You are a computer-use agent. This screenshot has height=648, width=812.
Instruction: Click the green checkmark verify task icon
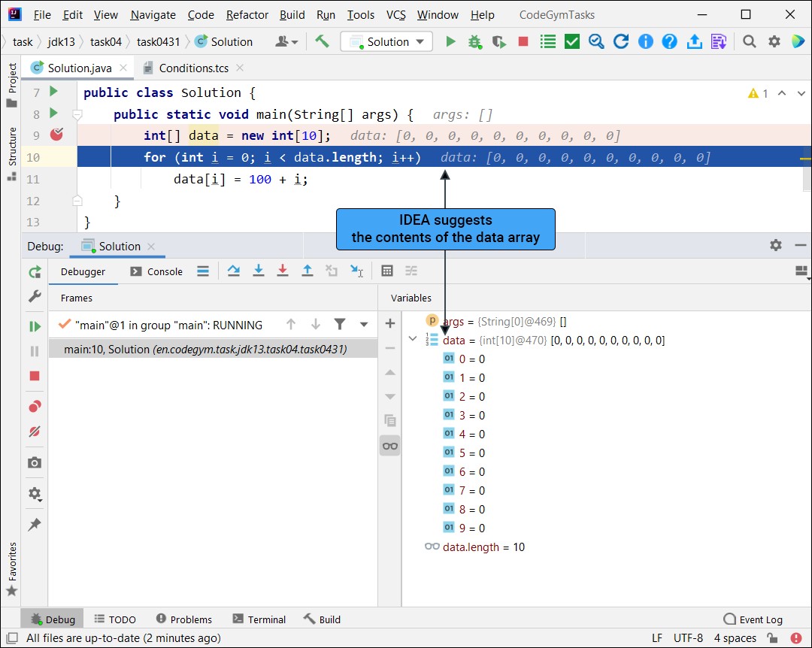[x=571, y=41]
